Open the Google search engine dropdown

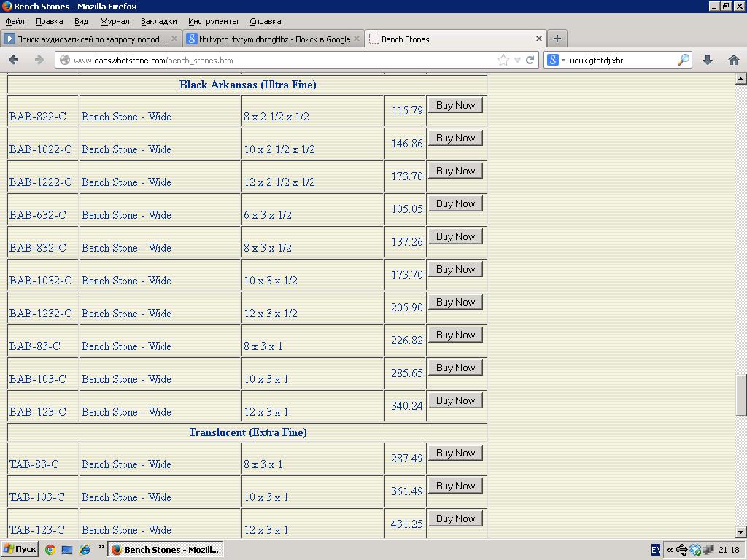point(556,61)
